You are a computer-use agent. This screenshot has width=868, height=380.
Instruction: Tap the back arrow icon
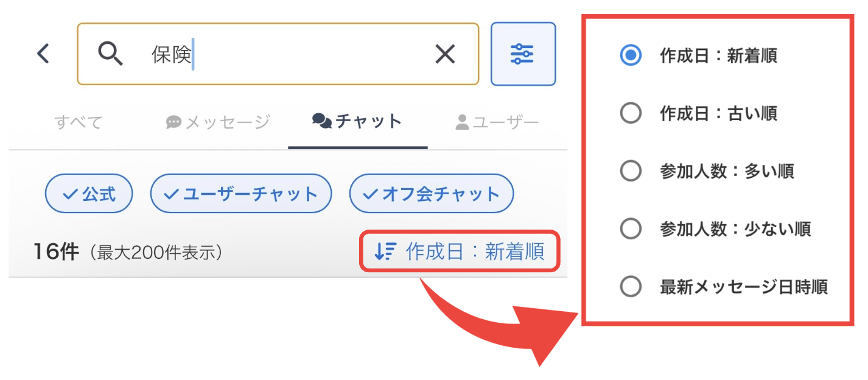(43, 54)
